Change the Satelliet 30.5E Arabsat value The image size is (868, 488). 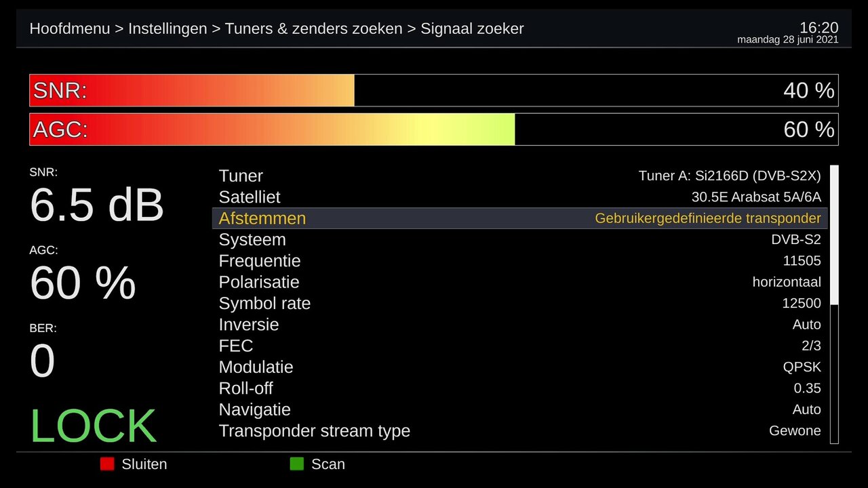point(755,197)
